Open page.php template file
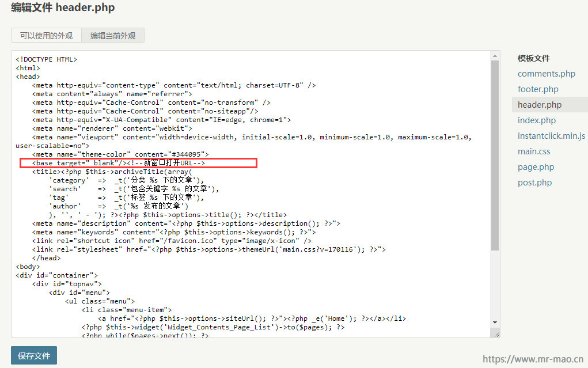 coord(536,167)
